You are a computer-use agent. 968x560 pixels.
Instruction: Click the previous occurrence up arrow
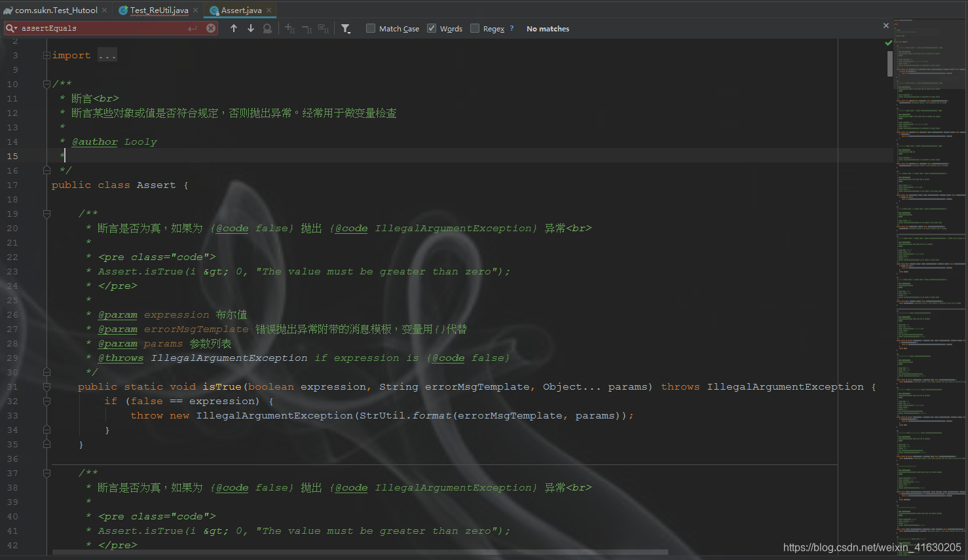[x=234, y=28]
